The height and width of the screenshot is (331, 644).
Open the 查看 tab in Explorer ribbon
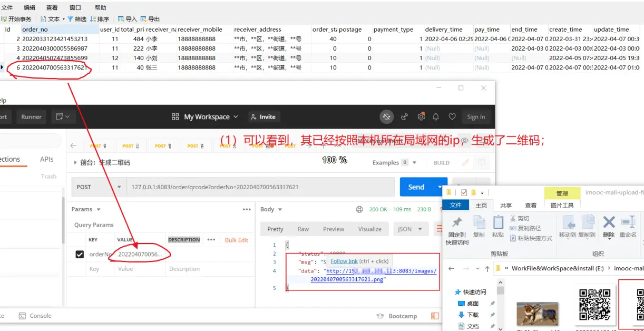click(x=531, y=206)
